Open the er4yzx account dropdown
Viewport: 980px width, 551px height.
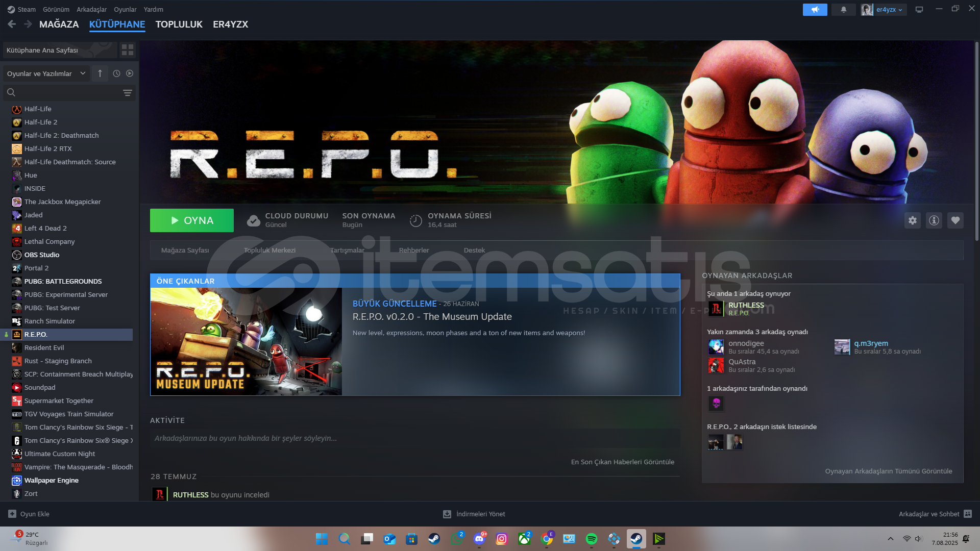pos(889,10)
